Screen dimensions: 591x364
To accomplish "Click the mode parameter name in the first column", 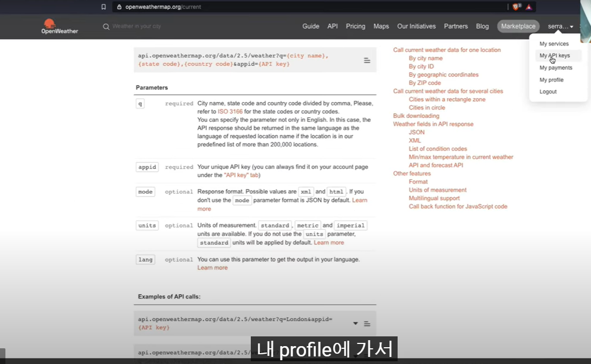I will (x=145, y=192).
